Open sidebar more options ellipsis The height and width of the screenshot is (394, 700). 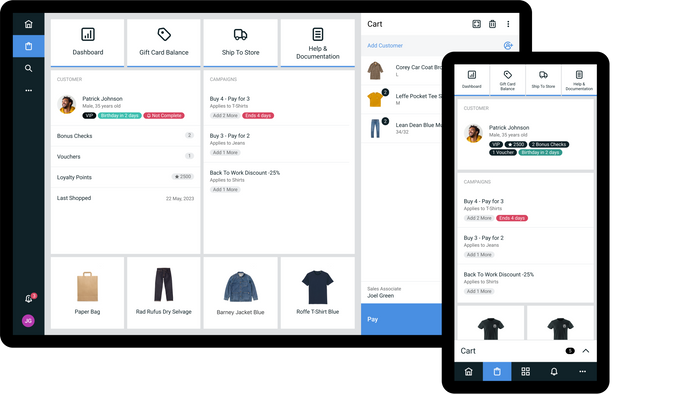tap(29, 91)
